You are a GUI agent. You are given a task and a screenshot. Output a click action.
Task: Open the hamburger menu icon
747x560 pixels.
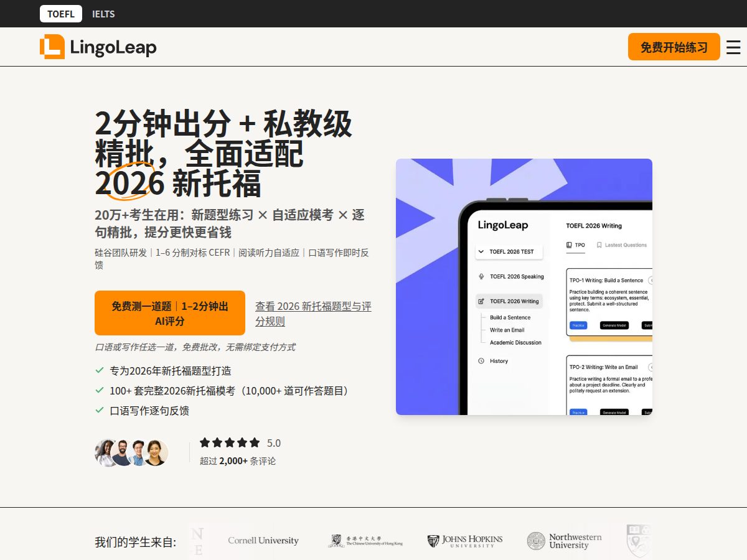(733, 47)
